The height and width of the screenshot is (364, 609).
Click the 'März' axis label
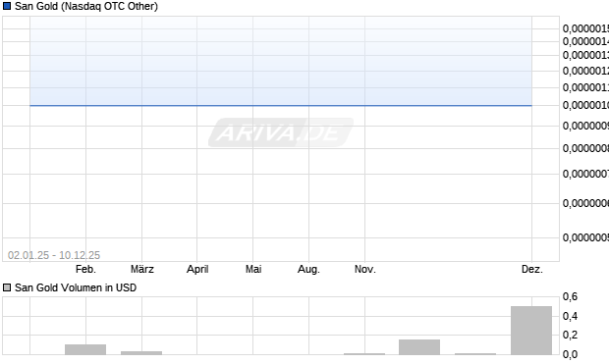point(142,269)
